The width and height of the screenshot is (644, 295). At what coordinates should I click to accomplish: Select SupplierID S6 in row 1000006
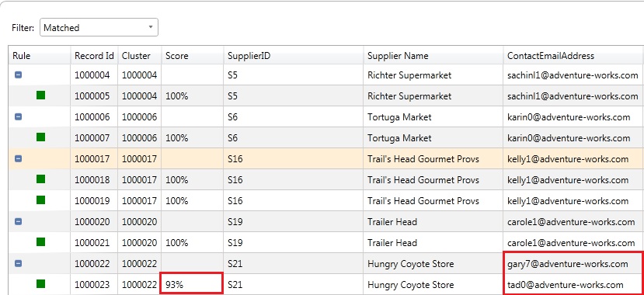pyautogui.click(x=294, y=117)
